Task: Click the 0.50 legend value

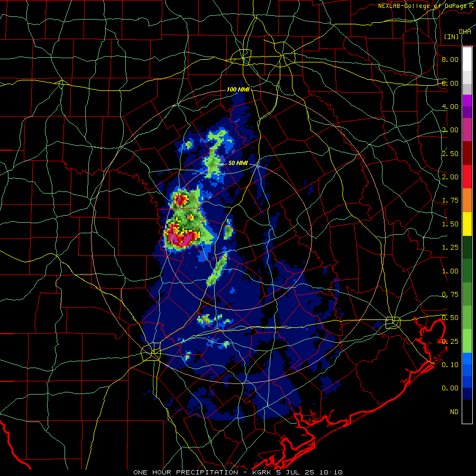Action: point(450,318)
